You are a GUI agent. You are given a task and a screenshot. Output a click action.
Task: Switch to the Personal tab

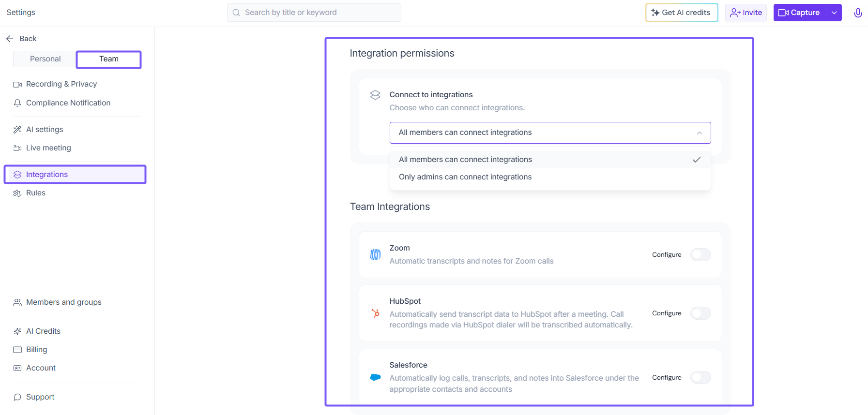[x=45, y=59]
